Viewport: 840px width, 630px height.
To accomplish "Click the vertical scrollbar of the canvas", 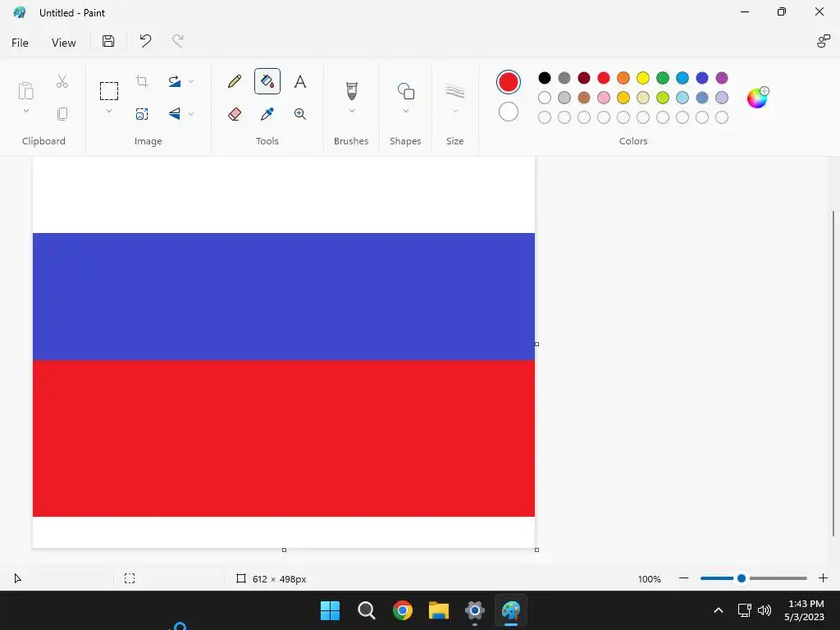I will point(833,373).
